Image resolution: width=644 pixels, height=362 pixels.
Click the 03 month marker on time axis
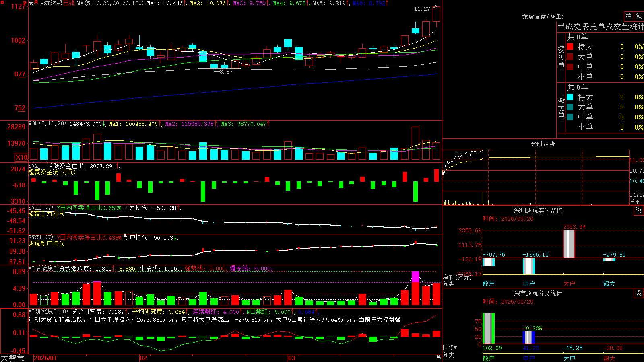point(292,358)
